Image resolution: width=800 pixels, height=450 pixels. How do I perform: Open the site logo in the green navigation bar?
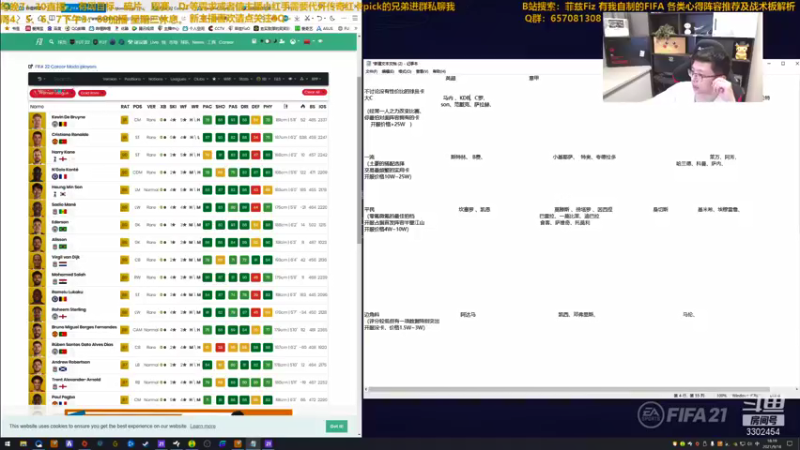[39, 42]
